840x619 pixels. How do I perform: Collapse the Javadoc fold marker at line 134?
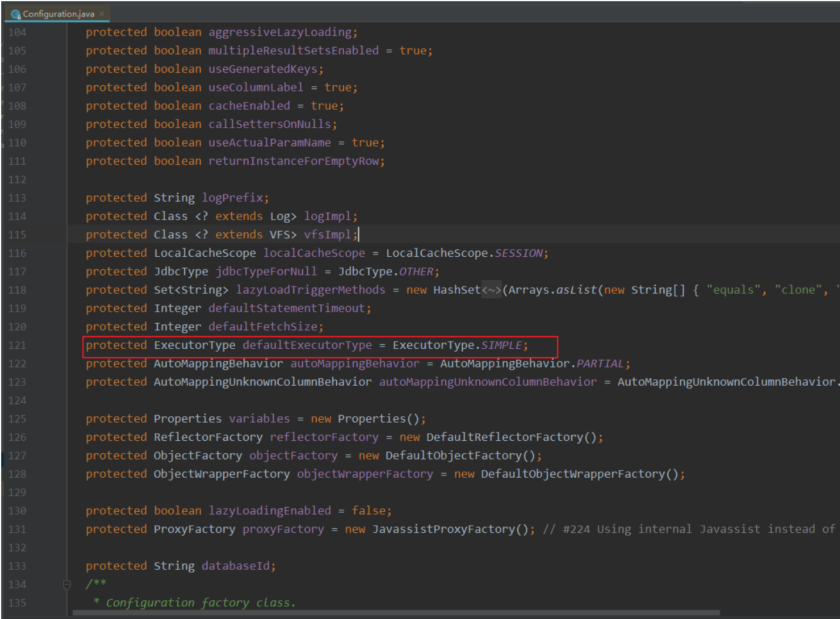coord(67,584)
